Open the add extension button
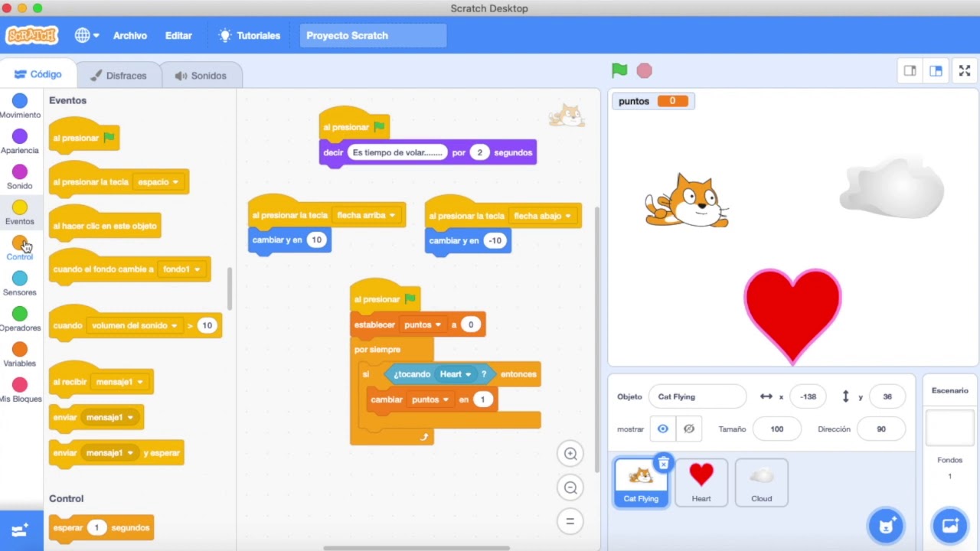980x551 pixels. [20, 530]
